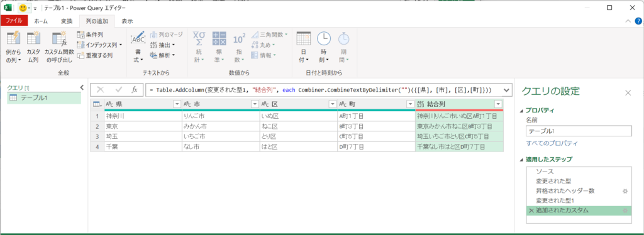
Task: Open the 三角関数 trigonometry tool
Action: coord(269,35)
